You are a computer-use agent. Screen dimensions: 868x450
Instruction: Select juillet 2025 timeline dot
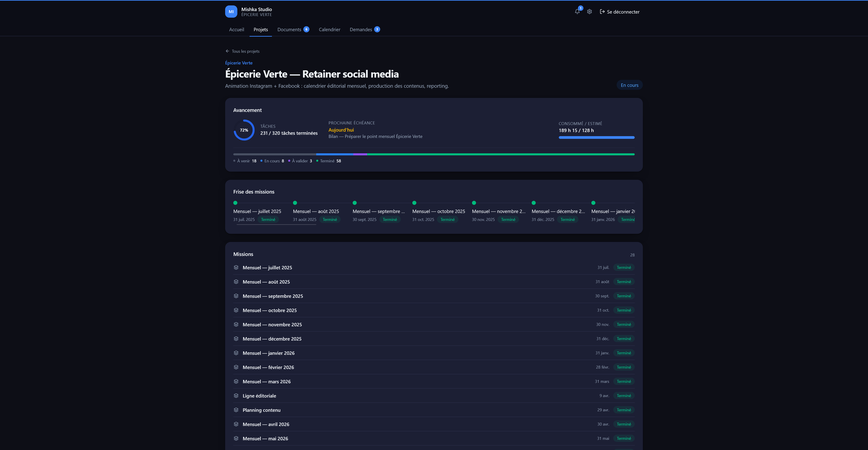click(x=236, y=203)
